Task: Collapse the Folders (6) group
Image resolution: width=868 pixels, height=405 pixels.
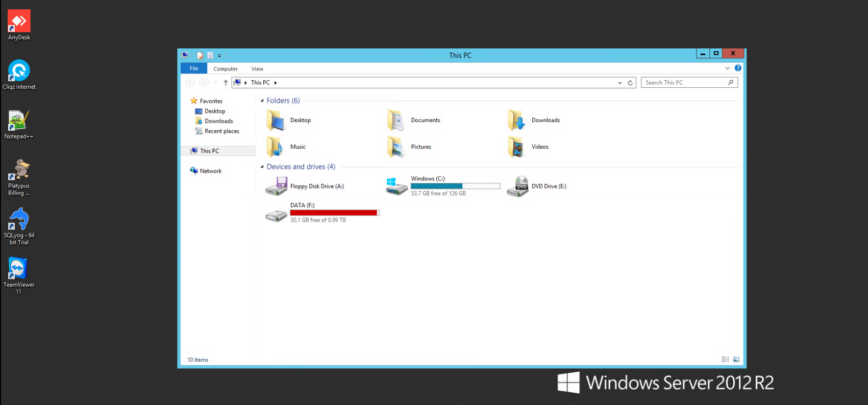Action: [262, 101]
